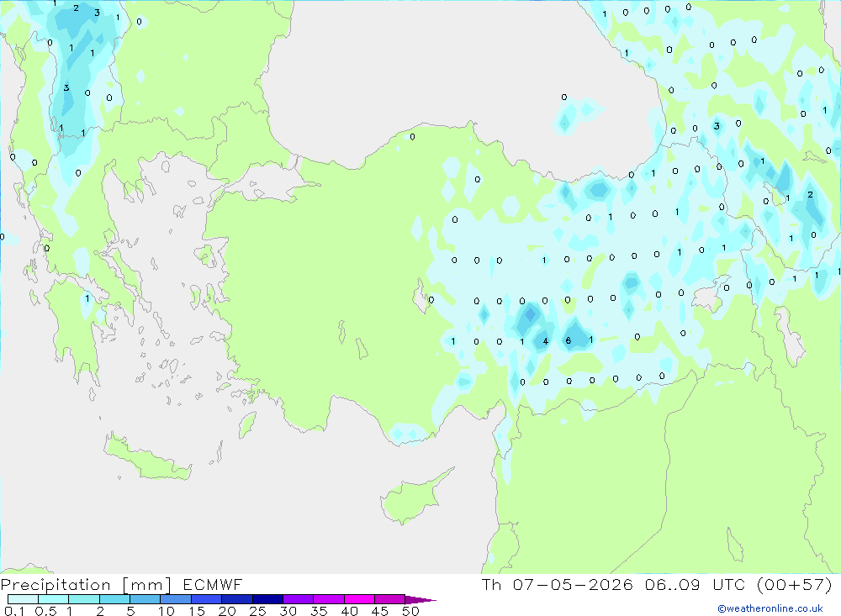Image resolution: width=841 pixels, height=616 pixels.
Task: Click the legend label '10'
Action: coord(167,611)
